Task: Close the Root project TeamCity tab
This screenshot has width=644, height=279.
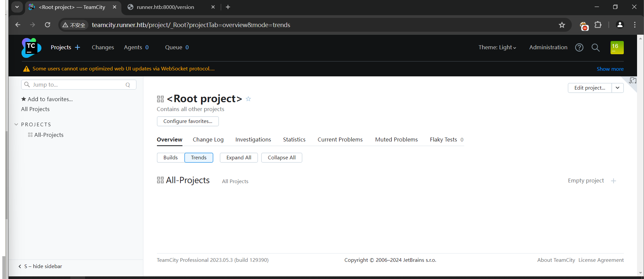Action: coord(115,7)
